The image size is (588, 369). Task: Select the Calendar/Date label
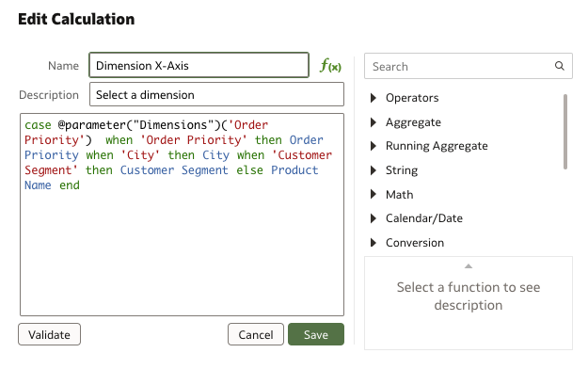click(x=424, y=218)
